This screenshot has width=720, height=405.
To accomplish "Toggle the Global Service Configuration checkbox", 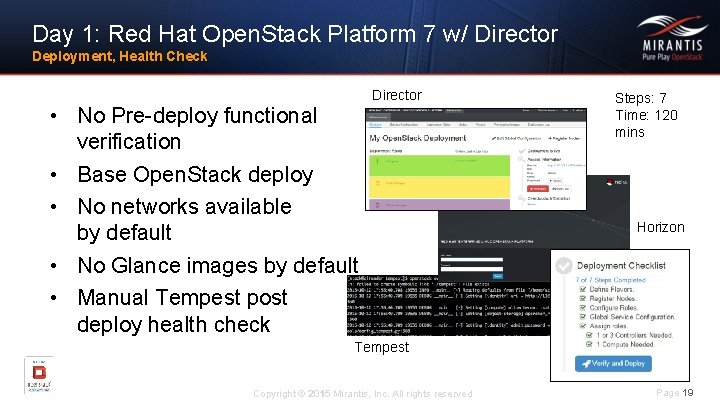I will pos(583,317).
